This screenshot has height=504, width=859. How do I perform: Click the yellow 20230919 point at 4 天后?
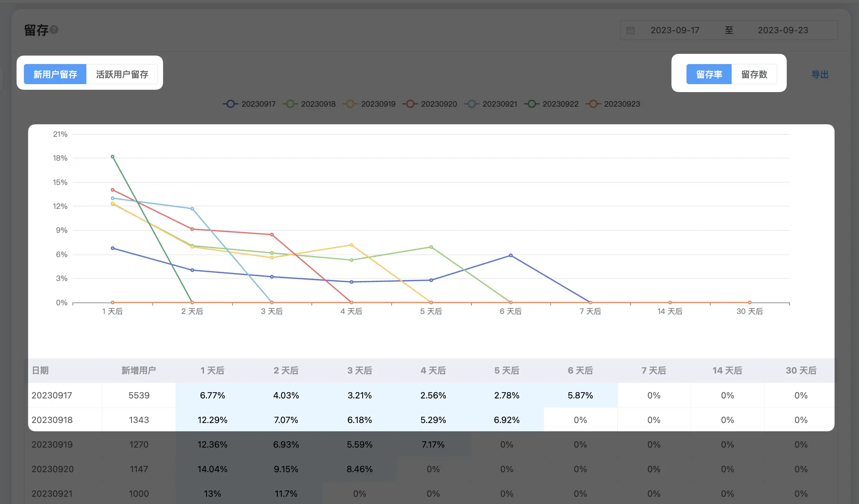coord(351,245)
